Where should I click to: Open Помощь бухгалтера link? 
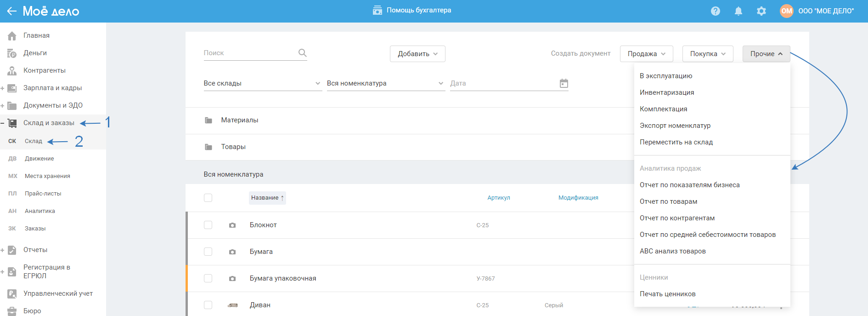pyautogui.click(x=412, y=10)
